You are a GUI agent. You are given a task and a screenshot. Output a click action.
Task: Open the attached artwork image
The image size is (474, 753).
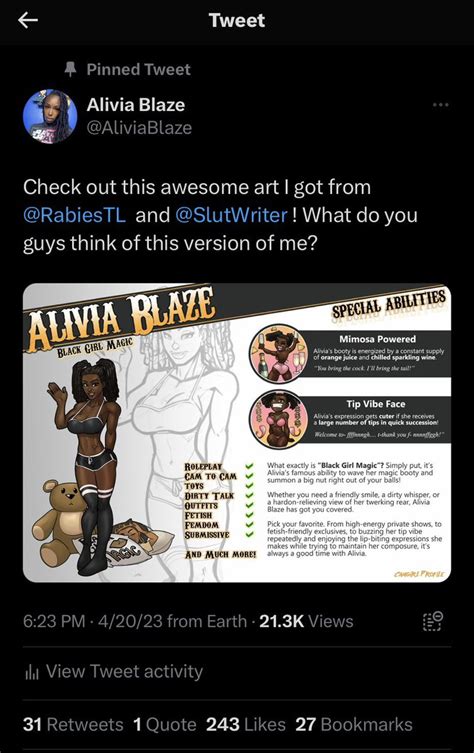pos(237,433)
